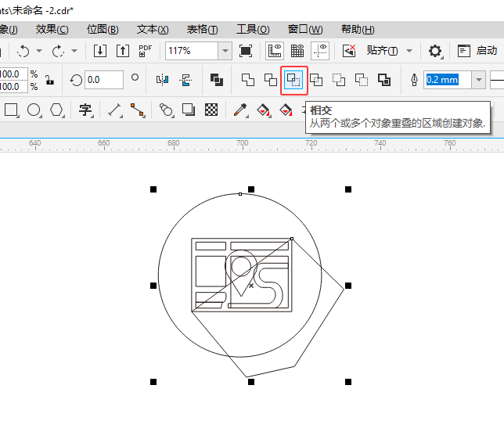The image size is (504, 432).
Task: Click the Combine objects icon
Action: (x=217, y=80)
